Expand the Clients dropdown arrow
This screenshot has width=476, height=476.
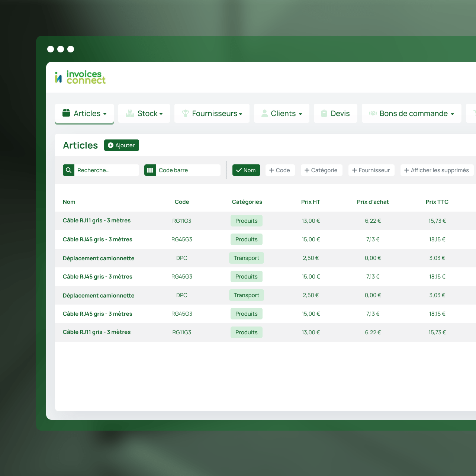click(300, 114)
